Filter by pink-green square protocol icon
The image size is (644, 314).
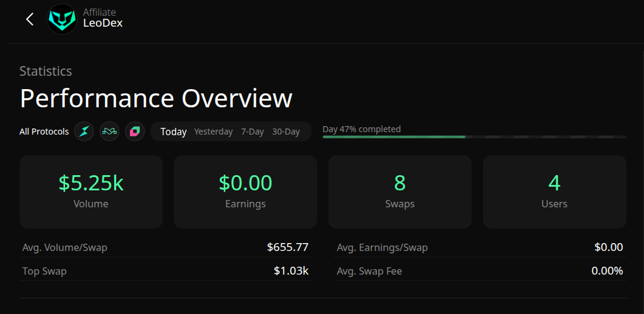click(135, 132)
